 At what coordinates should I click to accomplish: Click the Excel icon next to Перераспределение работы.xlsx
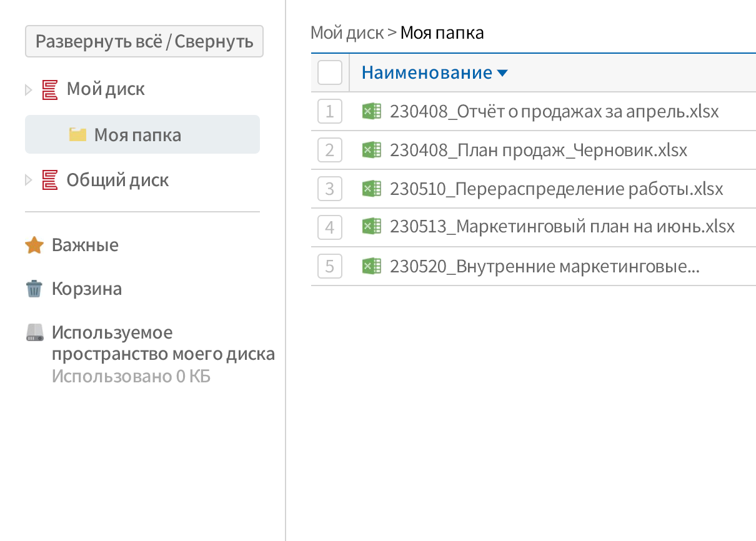coord(371,189)
